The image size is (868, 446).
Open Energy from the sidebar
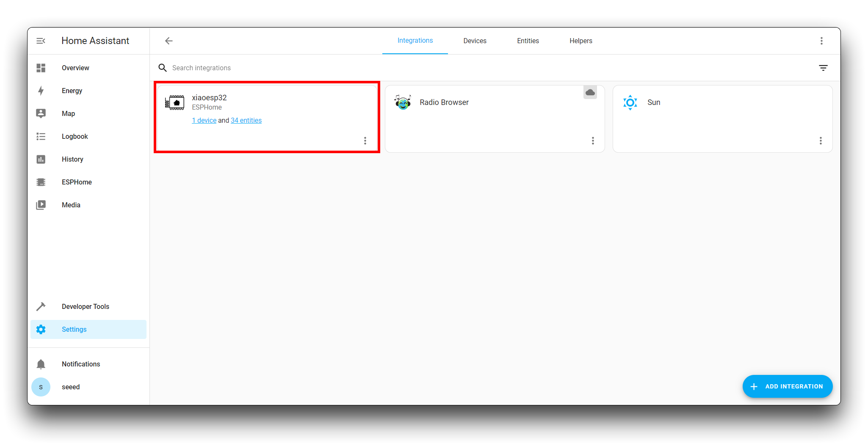(88, 91)
